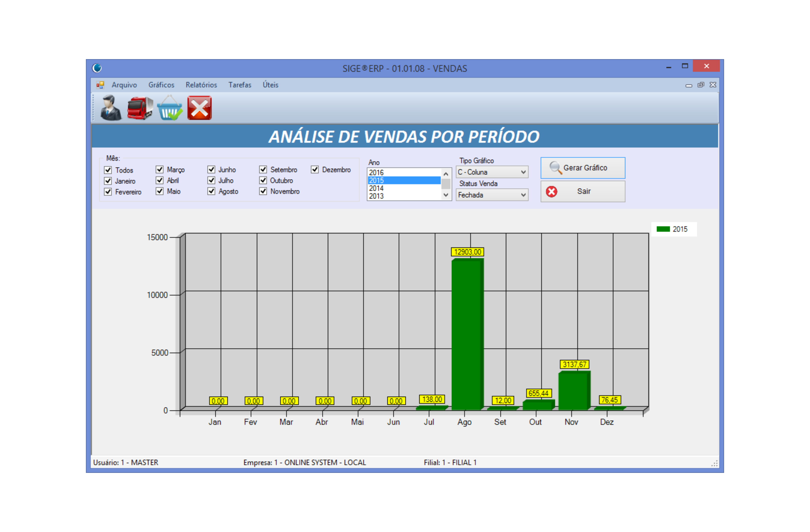Click the SIGE application logo in title bar
The width and height of the screenshot is (810, 532).
[x=97, y=68]
